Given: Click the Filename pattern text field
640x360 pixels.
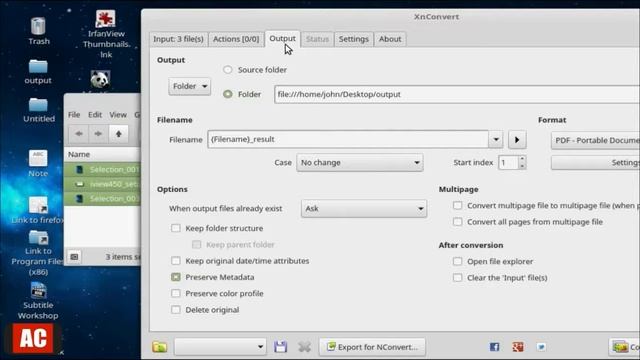Looking at the screenshot, I should pos(348,139).
